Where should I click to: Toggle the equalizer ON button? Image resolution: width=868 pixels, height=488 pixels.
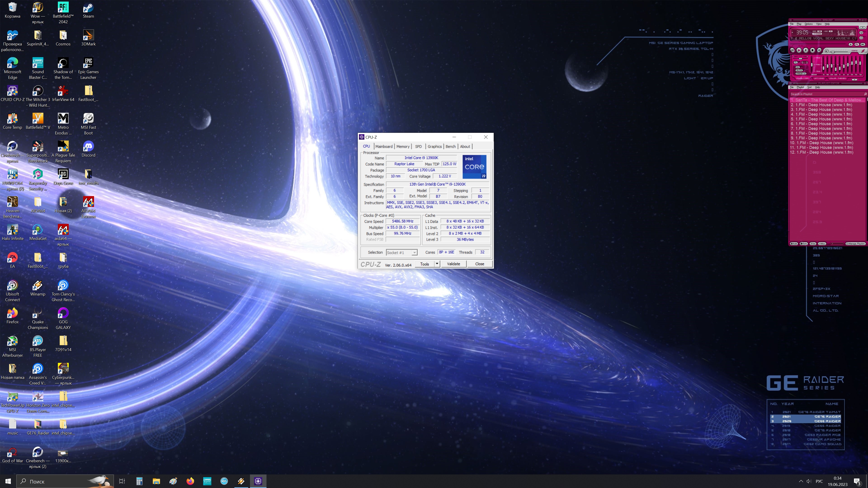[x=797, y=67]
